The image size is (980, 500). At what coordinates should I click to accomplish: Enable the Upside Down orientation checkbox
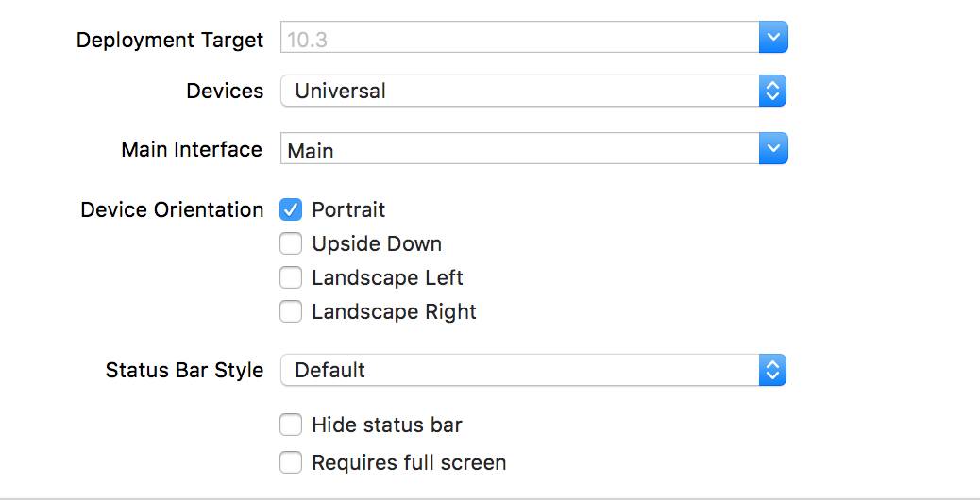point(291,244)
